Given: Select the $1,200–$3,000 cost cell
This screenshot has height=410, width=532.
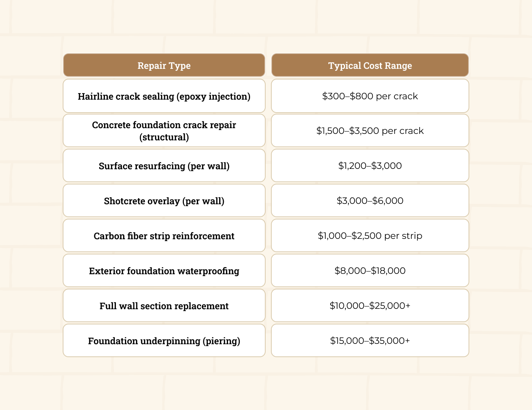Looking at the screenshot, I should (x=370, y=166).
